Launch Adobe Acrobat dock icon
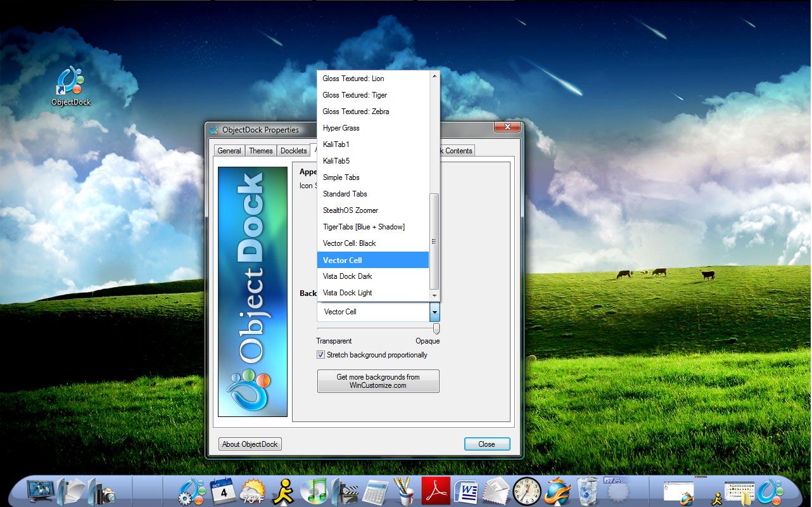Viewport: 812px width, 507px height. tap(436, 491)
